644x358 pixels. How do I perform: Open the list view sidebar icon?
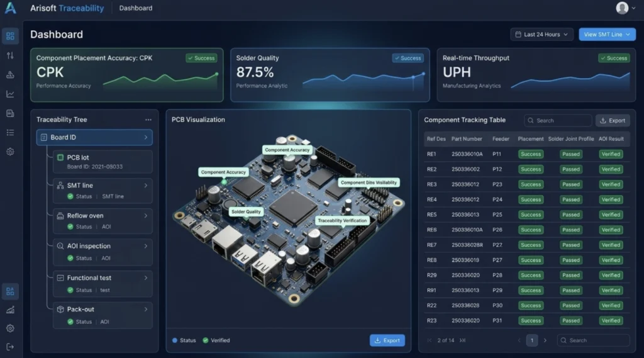click(10, 132)
